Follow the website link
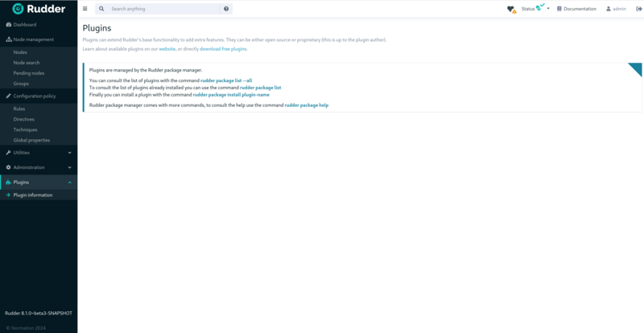The height and width of the screenshot is (333, 644). [x=167, y=49]
